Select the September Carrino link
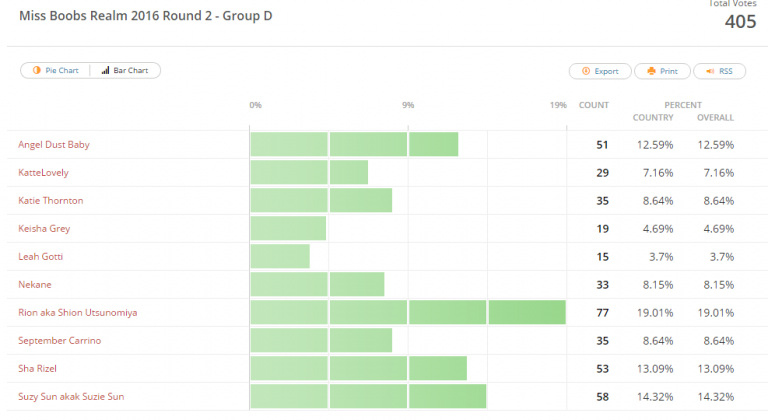The image size is (768, 420). (x=59, y=340)
